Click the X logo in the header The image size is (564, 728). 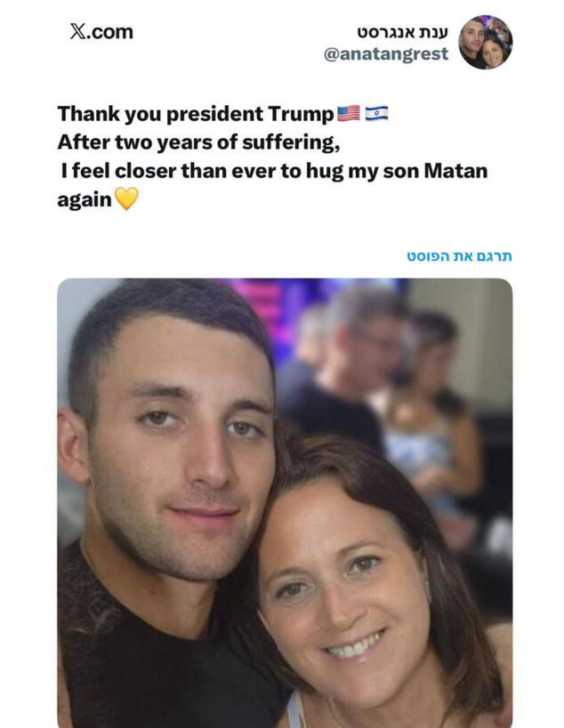(77, 32)
